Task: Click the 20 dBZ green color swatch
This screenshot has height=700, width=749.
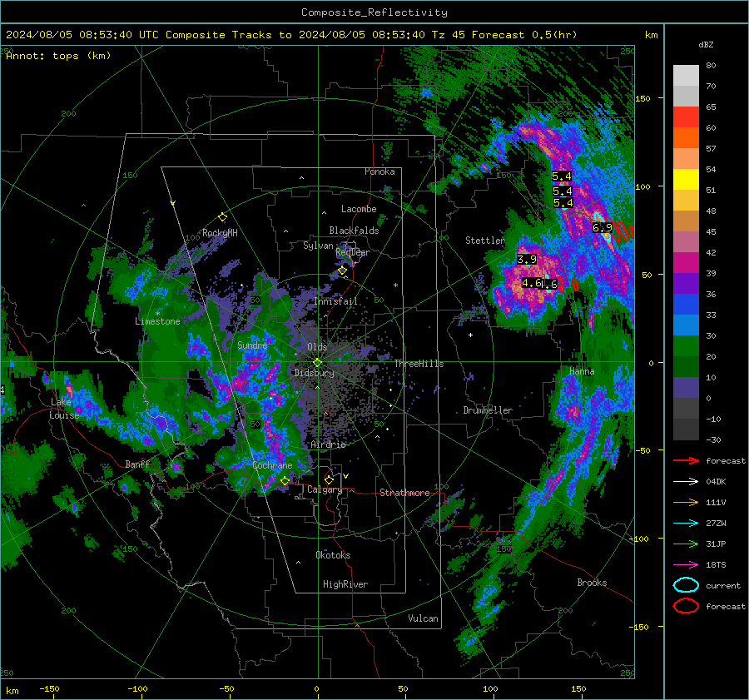Action: pos(686,366)
